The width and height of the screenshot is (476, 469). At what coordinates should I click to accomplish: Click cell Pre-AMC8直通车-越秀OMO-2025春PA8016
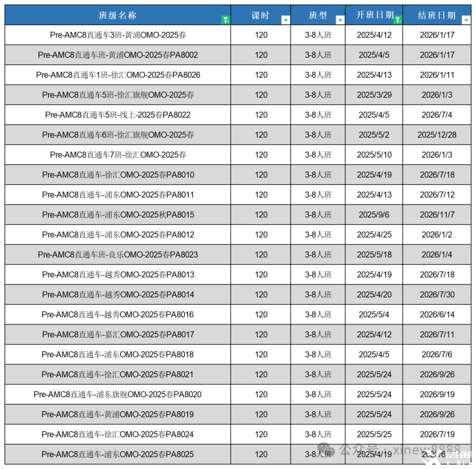pos(118,314)
